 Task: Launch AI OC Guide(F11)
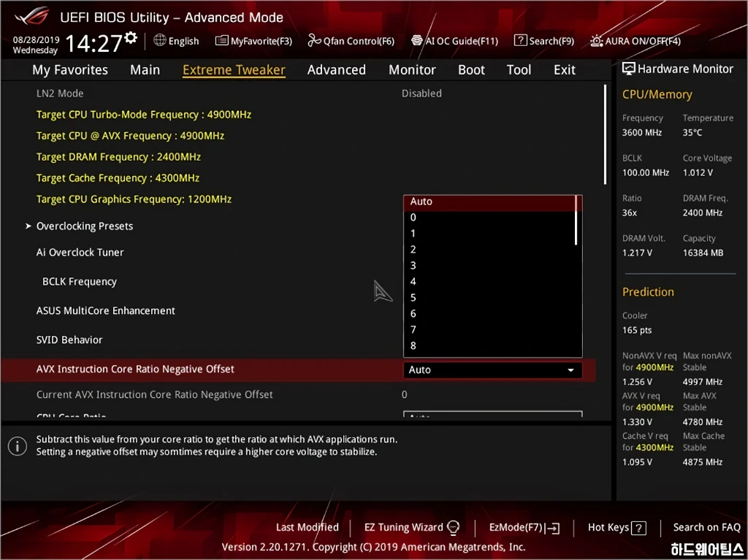pyautogui.click(x=454, y=41)
